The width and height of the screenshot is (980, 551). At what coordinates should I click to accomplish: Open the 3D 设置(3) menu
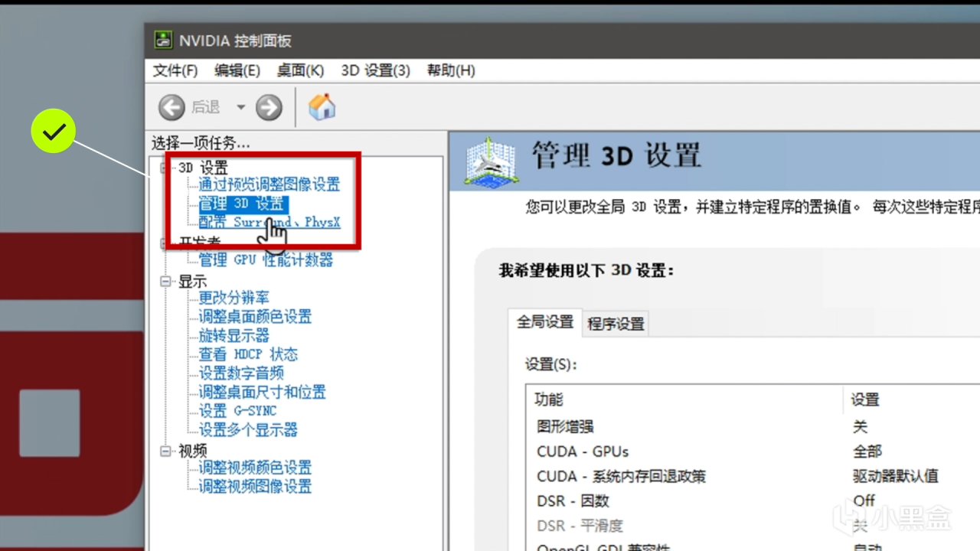coord(375,70)
